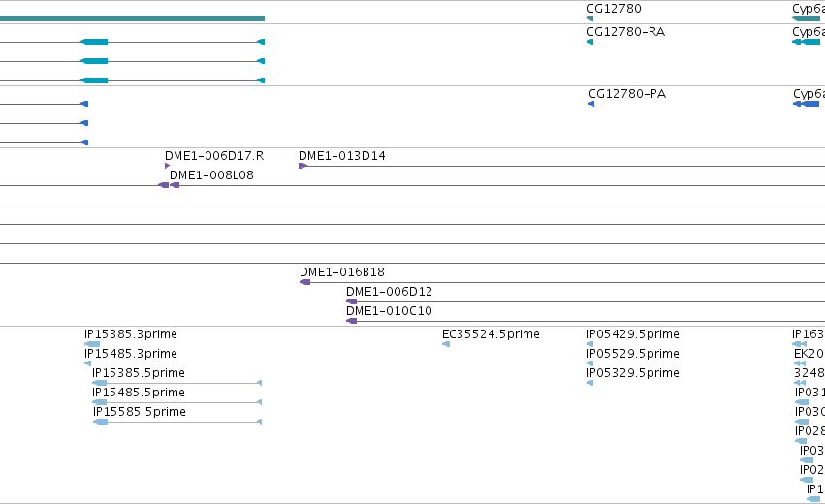Select the CG12780-PA protein label
This screenshot has height=504, width=825.
click(x=627, y=94)
